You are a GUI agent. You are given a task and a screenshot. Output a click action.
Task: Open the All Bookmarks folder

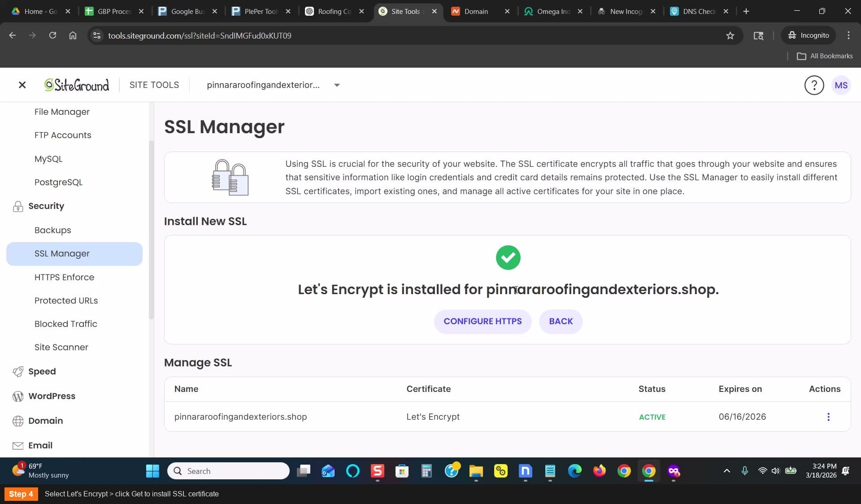click(824, 56)
